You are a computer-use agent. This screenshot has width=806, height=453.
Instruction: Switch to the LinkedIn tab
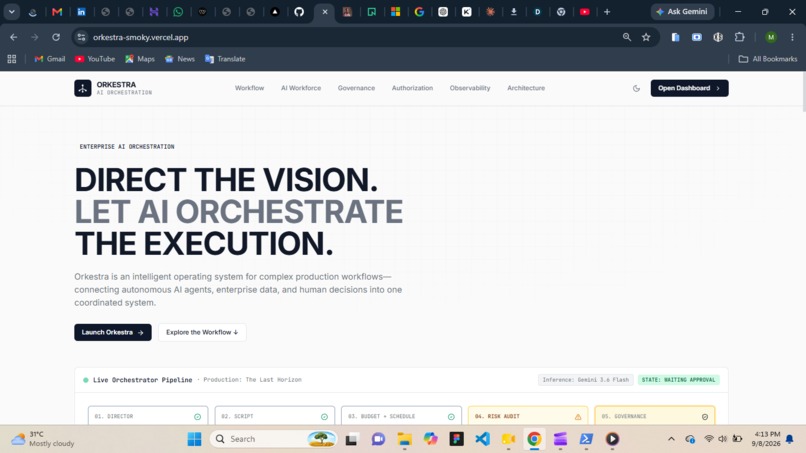click(x=81, y=12)
